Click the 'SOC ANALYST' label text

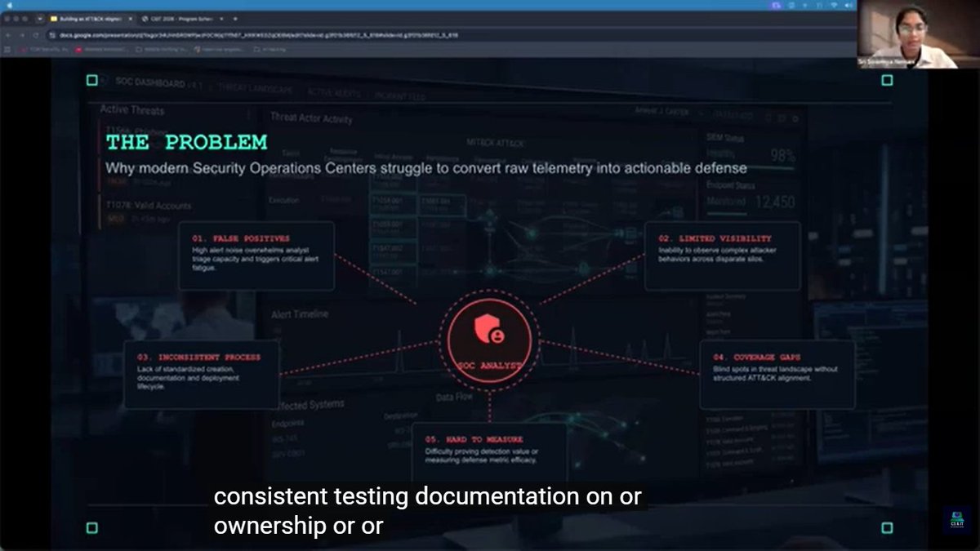(489, 366)
